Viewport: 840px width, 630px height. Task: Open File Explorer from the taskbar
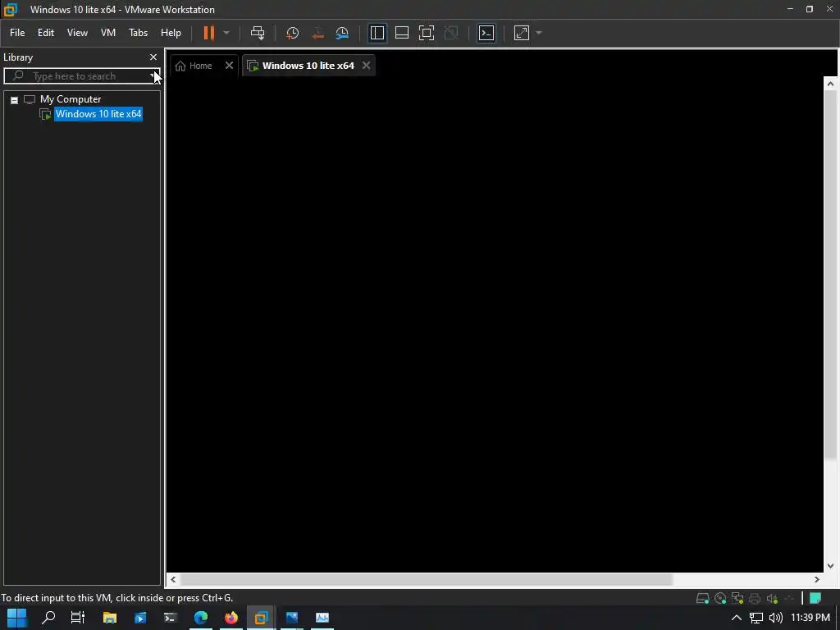[x=109, y=618]
